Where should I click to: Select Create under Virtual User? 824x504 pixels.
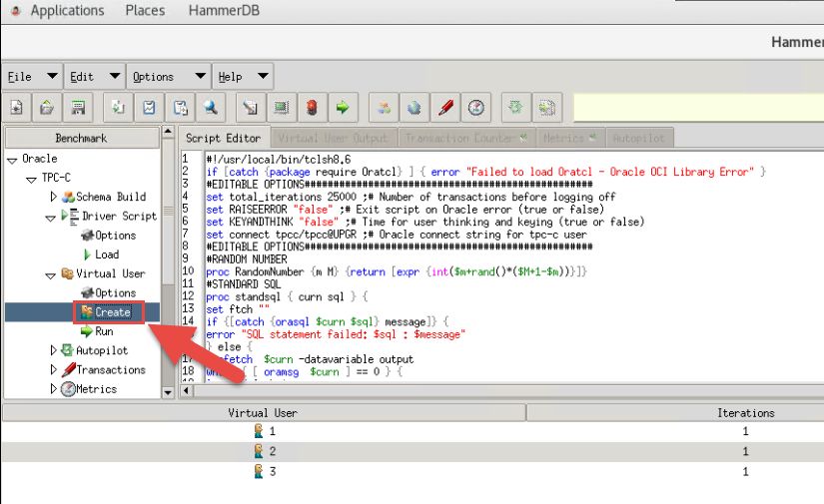[112, 312]
